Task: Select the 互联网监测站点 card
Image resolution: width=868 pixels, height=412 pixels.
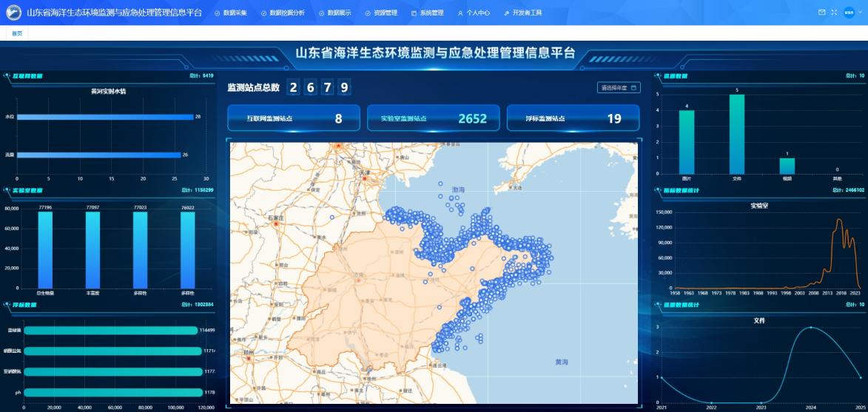Action: pyautogui.click(x=293, y=118)
